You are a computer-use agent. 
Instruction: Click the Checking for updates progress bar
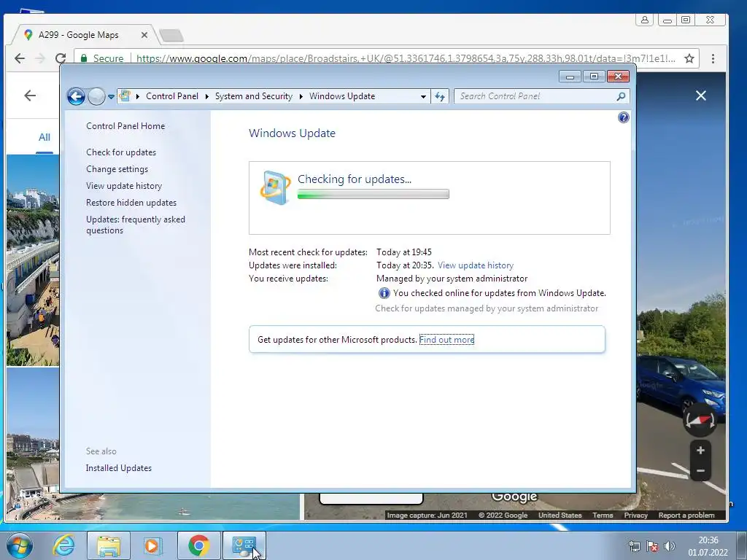tap(373, 194)
